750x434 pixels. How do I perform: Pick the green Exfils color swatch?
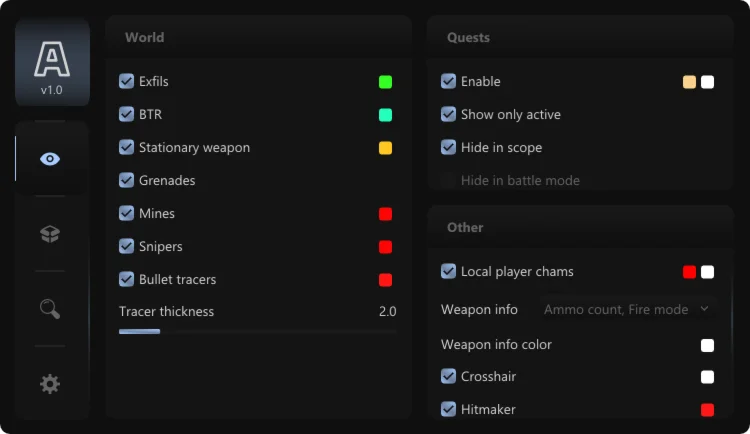click(385, 82)
